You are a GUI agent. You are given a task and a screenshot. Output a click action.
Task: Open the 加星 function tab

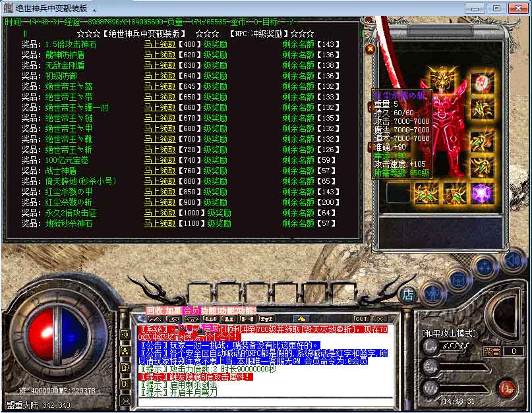coord(173,311)
